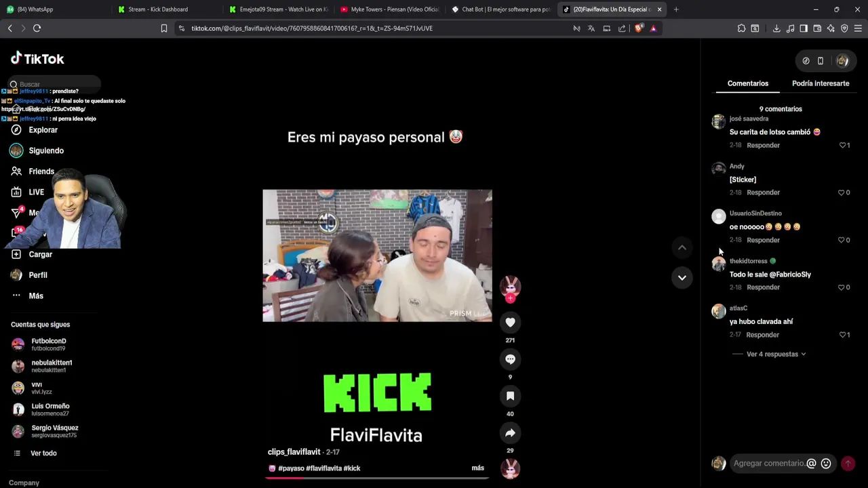Viewport: 868px width, 488px height.
Task: Open the Brave Rewards triangle icon
Action: (x=653, y=28)
